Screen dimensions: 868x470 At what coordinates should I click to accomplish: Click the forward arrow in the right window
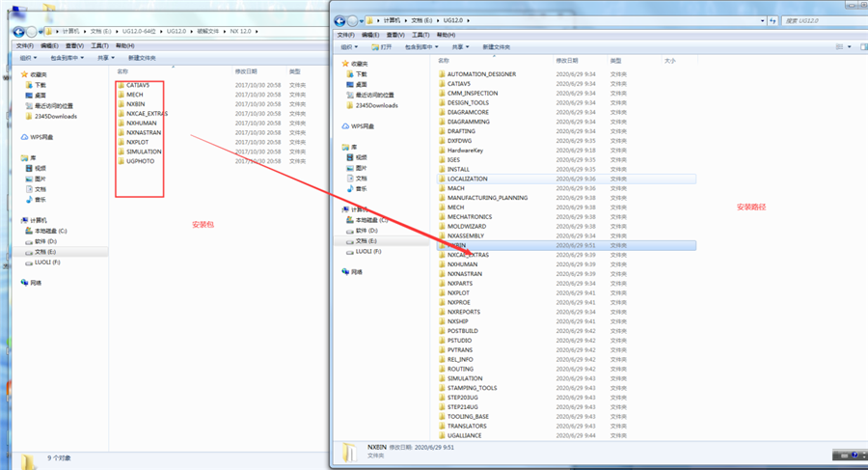pos(352,21)
